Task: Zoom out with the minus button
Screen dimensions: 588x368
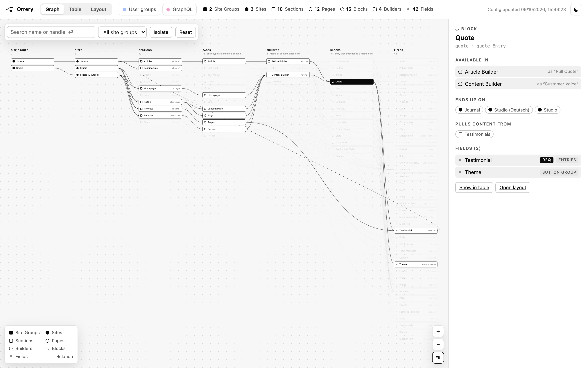Action: [x=438, y=344]
